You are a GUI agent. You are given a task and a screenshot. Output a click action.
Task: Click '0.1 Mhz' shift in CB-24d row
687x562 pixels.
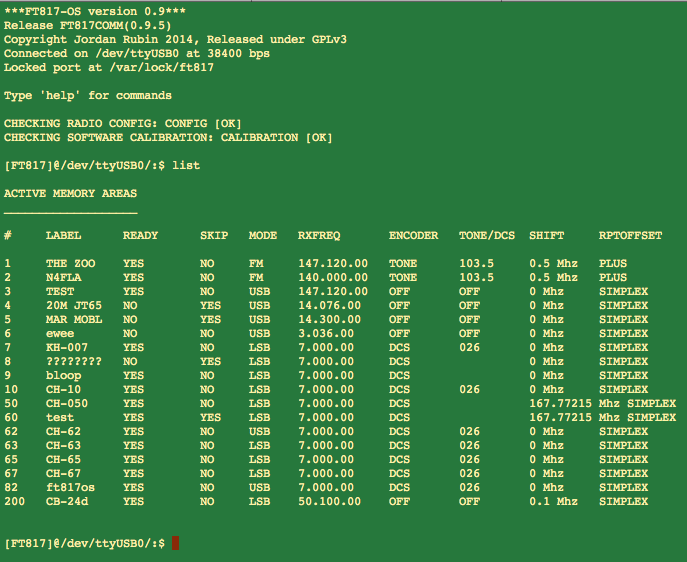pos(553,502)
